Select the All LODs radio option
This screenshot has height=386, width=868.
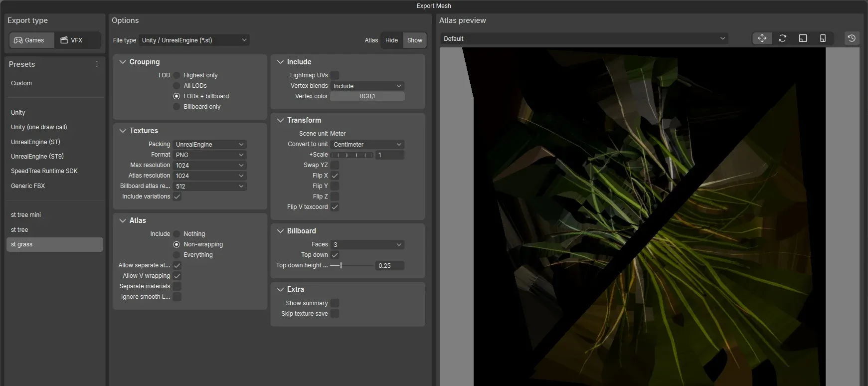coord(176,86)
